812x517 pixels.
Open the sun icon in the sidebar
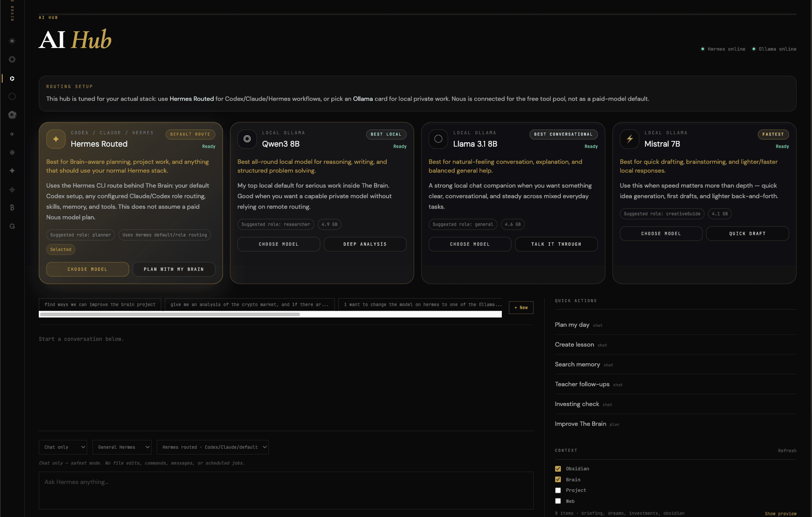click(x=12, y=41)
